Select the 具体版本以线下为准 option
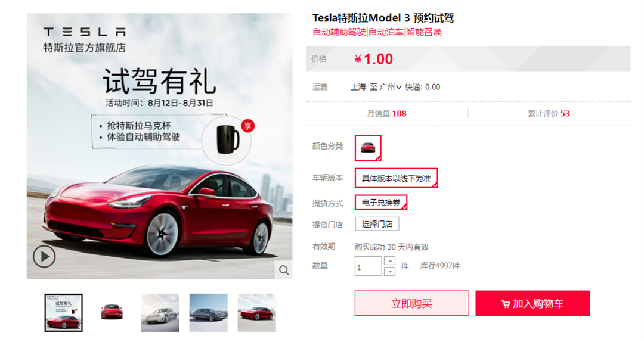 click(397, 178)
